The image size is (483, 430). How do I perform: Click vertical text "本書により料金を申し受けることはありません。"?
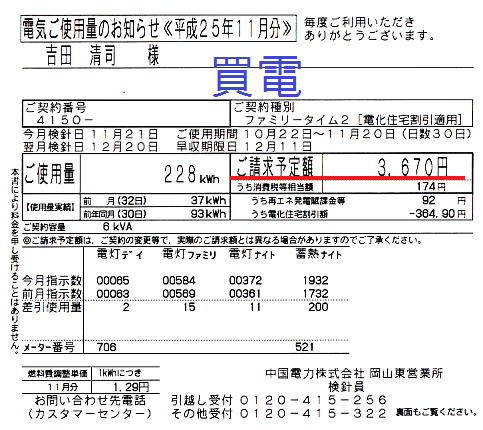click(15, 262)
